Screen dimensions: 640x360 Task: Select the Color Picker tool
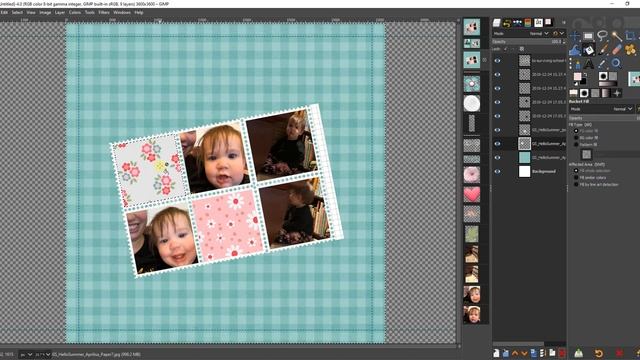(602, 64)
